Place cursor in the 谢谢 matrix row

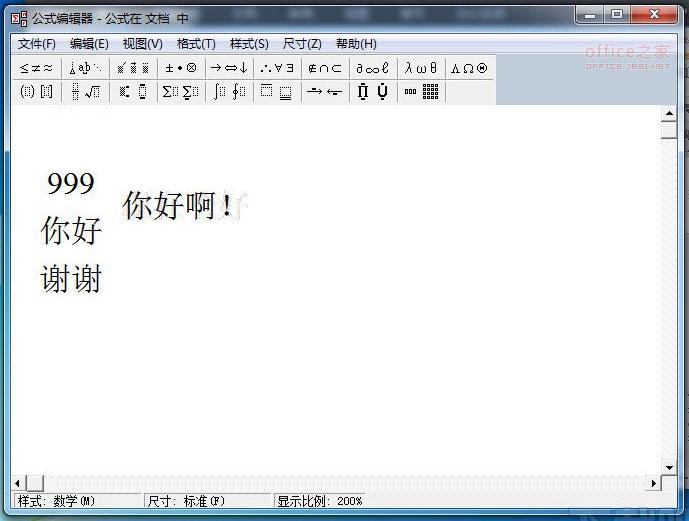point(71,279)
